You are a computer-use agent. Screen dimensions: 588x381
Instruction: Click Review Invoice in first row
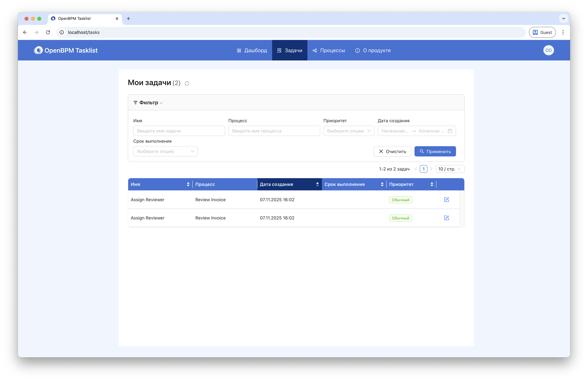coord(210,199)
